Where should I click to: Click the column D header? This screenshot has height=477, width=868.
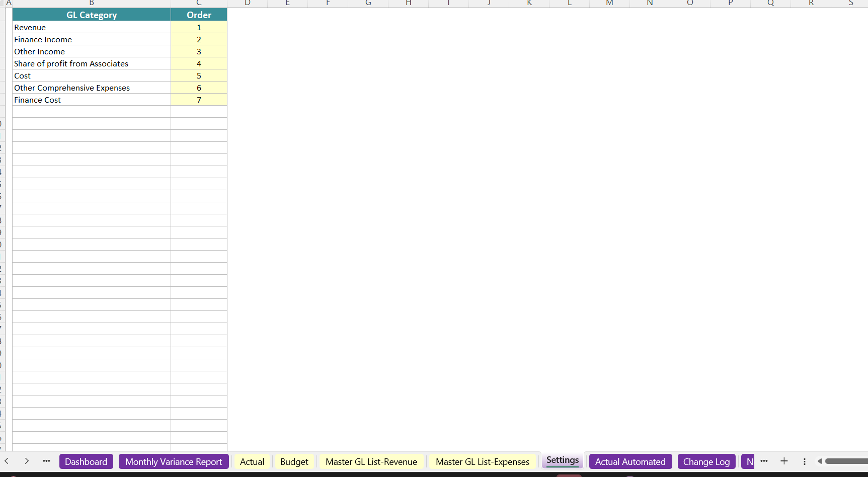pos(247,4)
